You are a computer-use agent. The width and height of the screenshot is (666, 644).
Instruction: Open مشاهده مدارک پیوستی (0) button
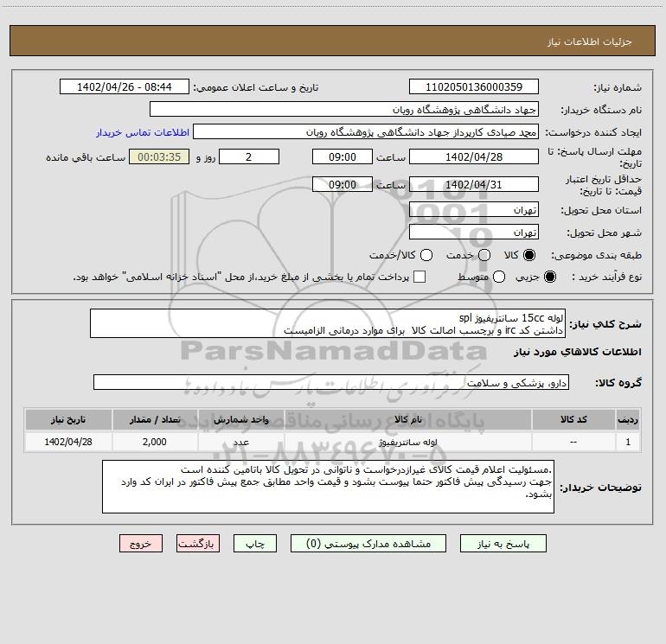(x=368, y=544)
